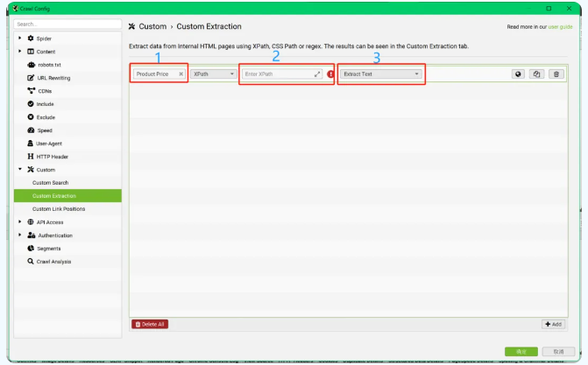Select Custom Link Positions item
This screenshot has width=588, height=365.
pyautogui.click(x=59, y=209)
